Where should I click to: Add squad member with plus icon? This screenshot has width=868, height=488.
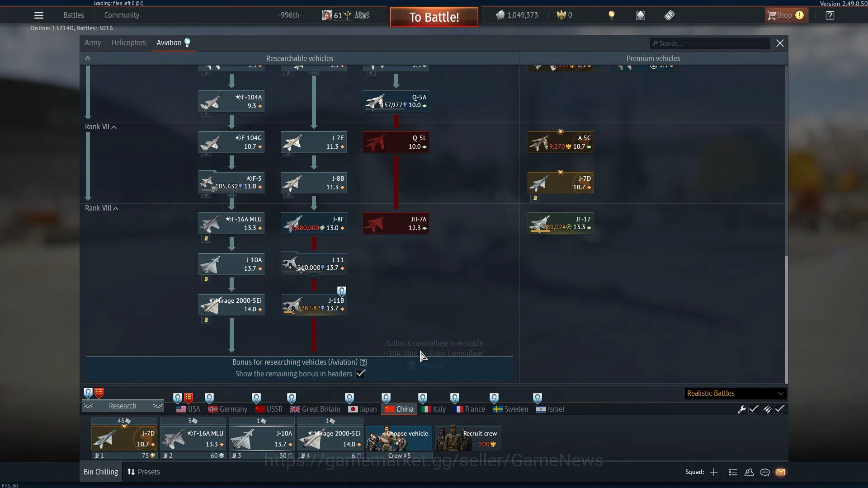(714, 472)
